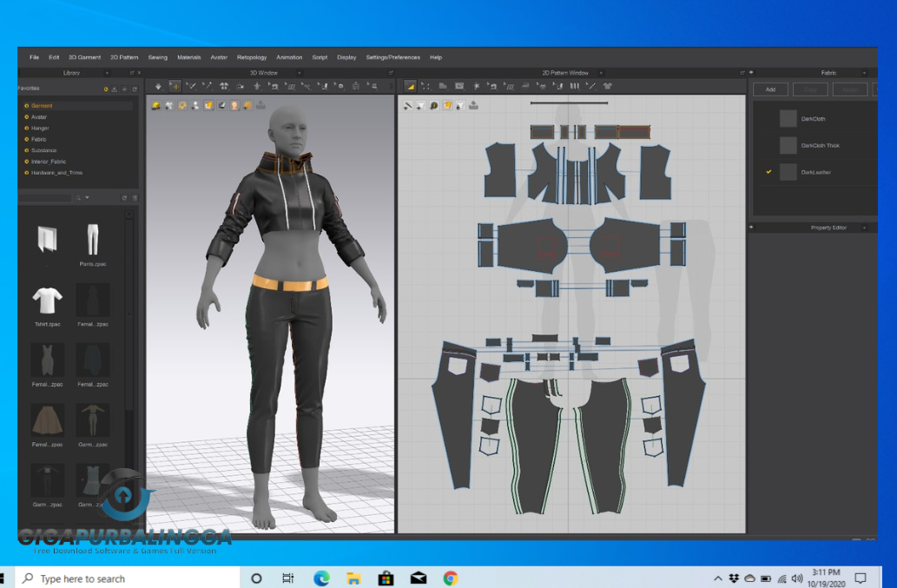Toggle the seam line display icon in 2D
Viewport: 897px width, 588px height.
tap(408, 105)
